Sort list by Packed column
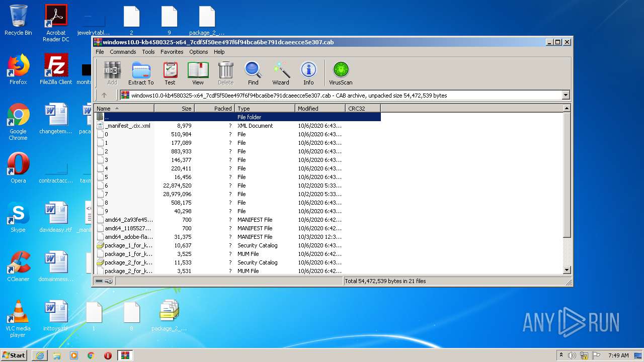 pyautogui.click(x=214, y=109)
